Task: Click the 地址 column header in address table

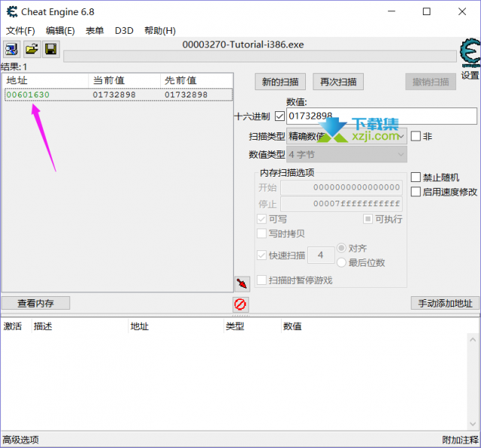Action: click(x=176, y=326)
